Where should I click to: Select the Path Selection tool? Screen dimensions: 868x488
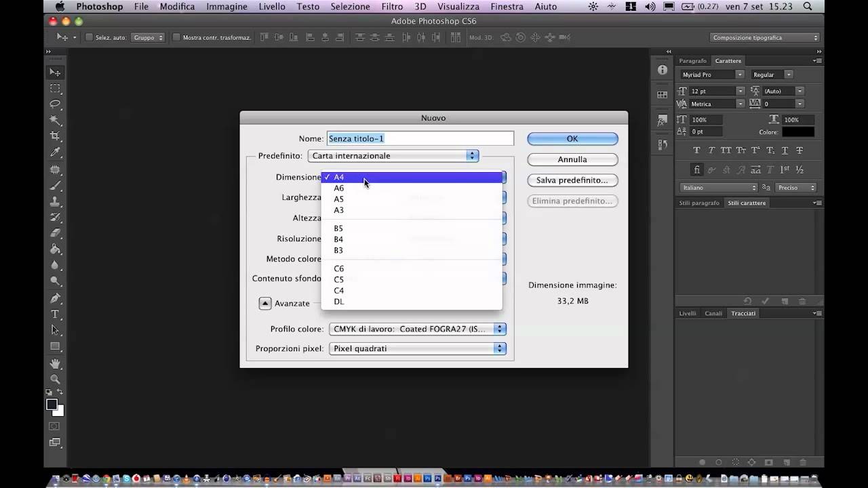point(56,331)
